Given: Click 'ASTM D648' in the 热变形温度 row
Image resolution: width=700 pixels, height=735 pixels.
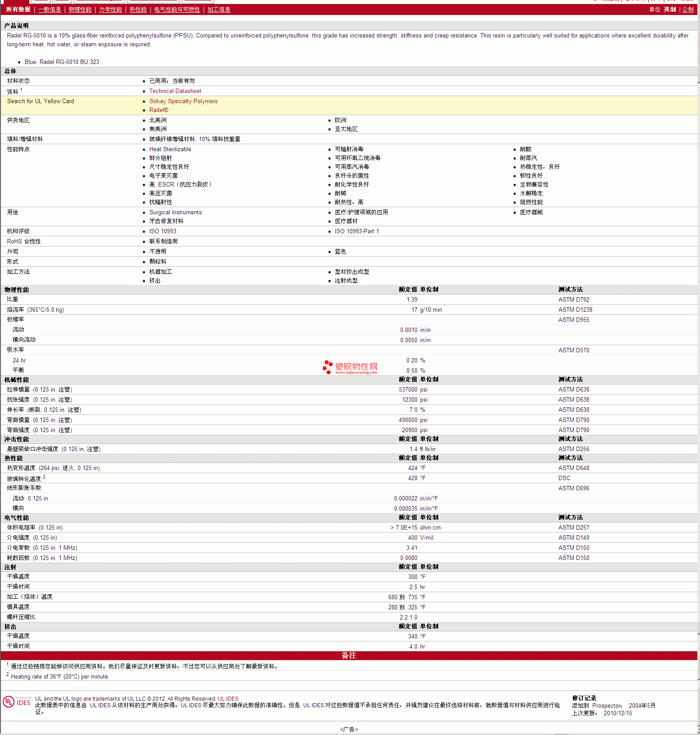Looking at the screenshot, I should 573,468.
